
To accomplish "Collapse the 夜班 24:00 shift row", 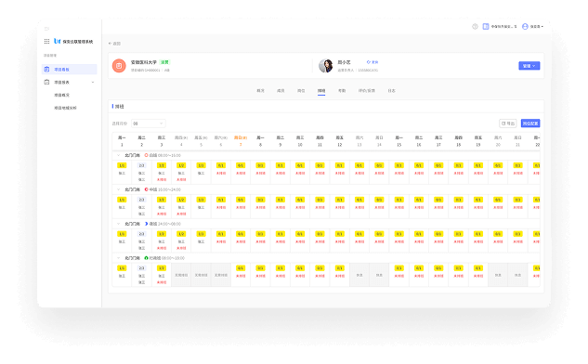I will (119, 224).
